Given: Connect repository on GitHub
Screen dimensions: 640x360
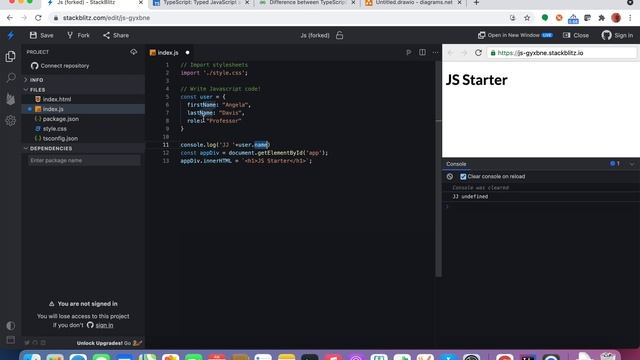Looking at the screenshot, I should click(60, 66).
